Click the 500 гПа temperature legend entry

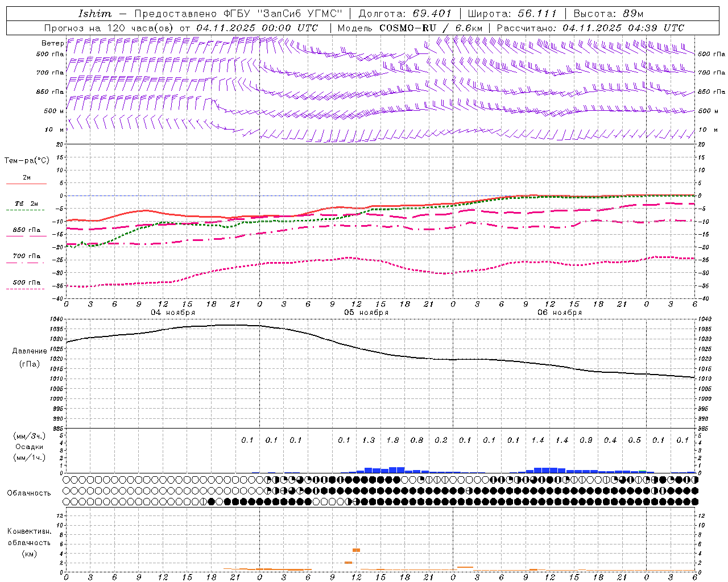coord(26,282)
